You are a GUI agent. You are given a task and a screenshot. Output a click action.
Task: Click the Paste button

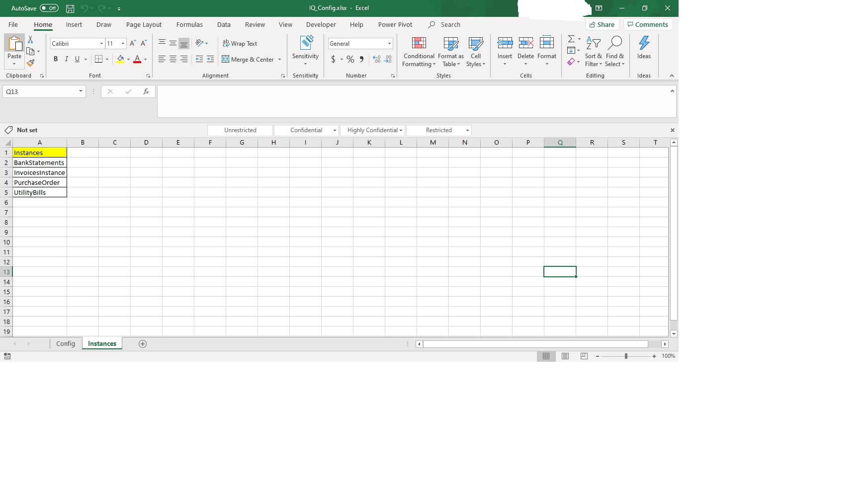[x=14, y=51]
